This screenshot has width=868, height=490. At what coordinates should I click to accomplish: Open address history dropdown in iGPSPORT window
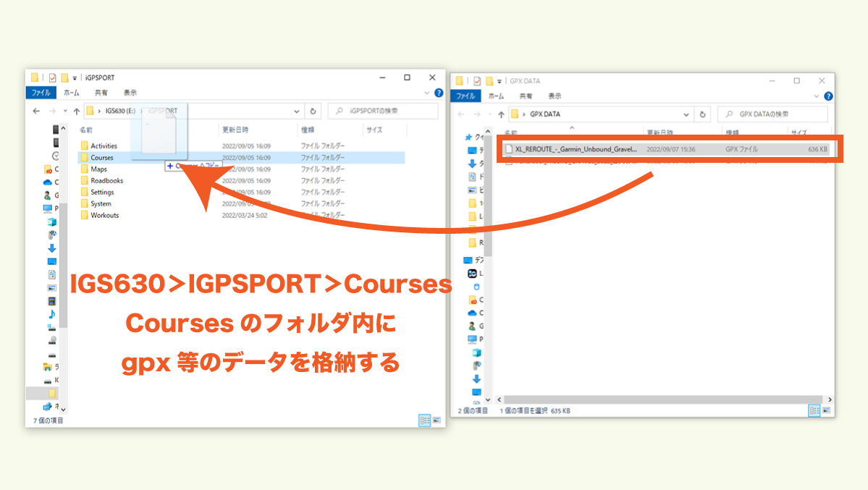pos(297,111)
